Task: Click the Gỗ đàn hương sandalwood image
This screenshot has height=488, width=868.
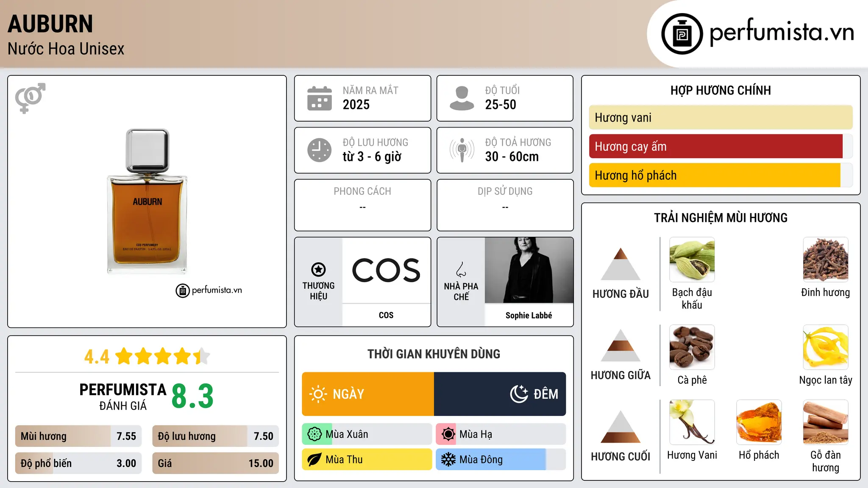Action: pyautogui.click(x=826, y=422)
